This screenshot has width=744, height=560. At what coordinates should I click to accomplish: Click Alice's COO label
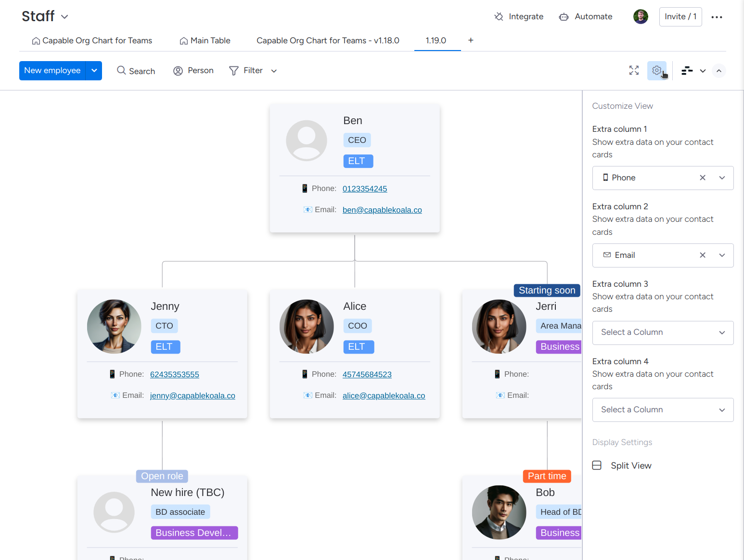[358, 326]
